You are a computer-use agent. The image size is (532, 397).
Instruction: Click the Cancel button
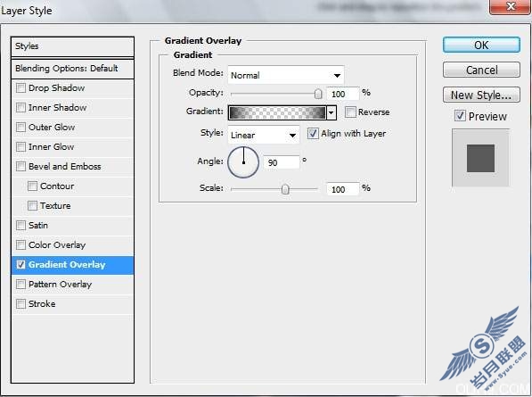(x=481, y=70)
